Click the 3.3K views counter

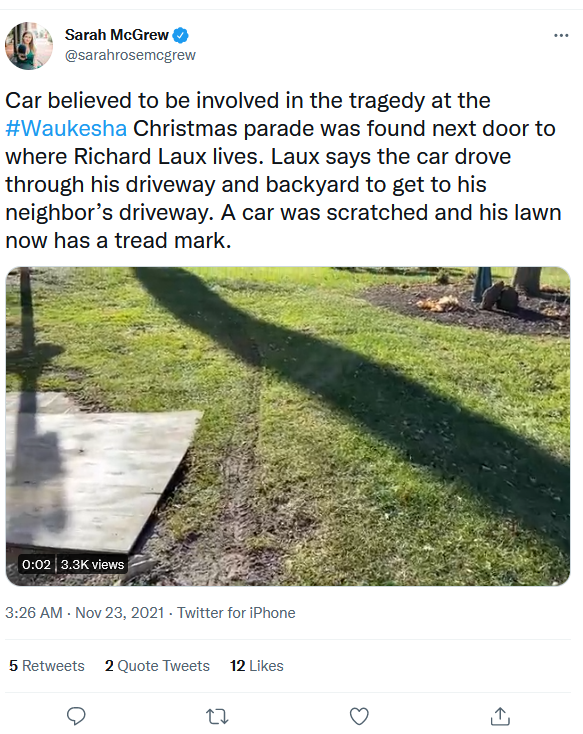(92, 565)
